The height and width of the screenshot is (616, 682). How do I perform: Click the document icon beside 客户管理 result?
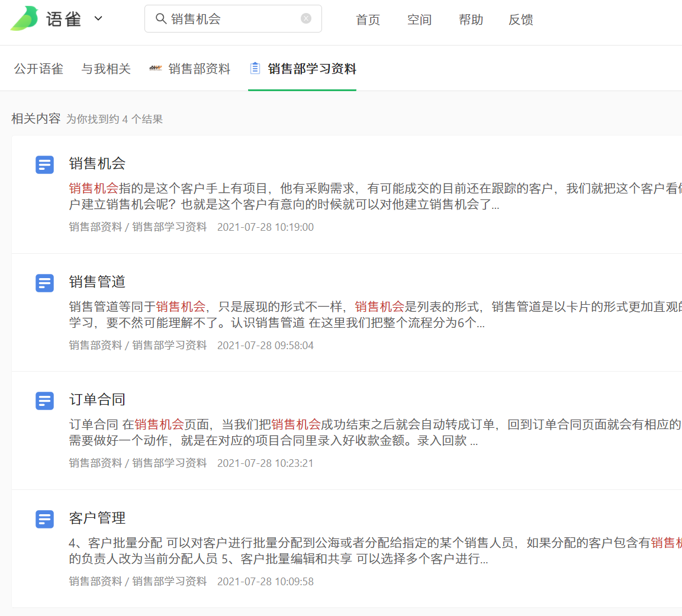44,519
